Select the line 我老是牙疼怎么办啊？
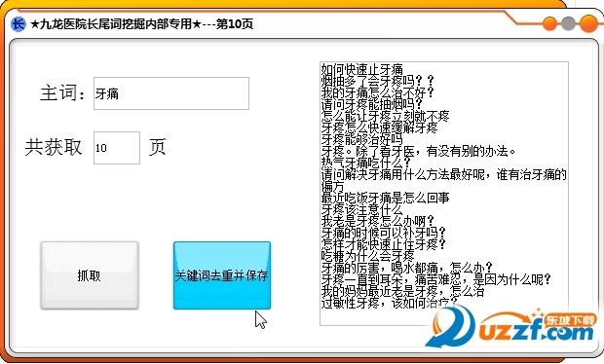 coord(378,221)
